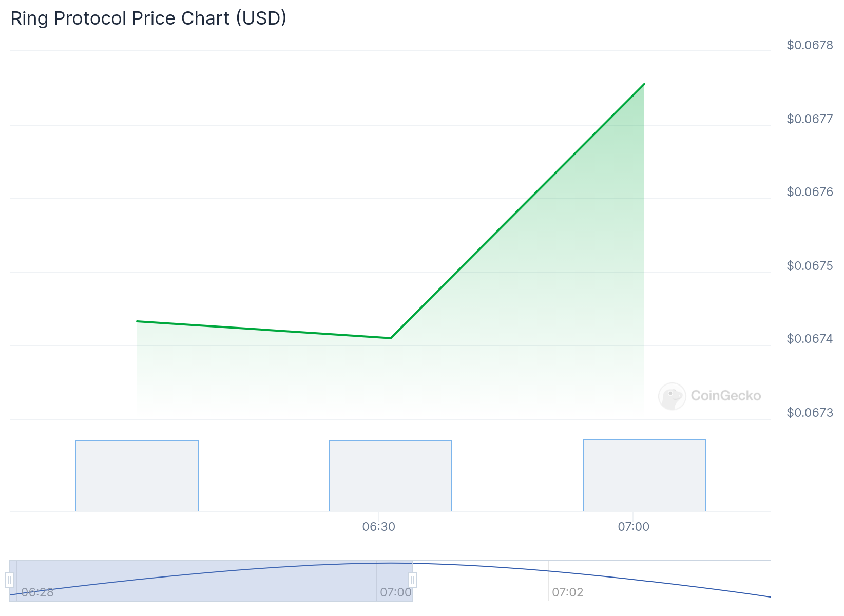Click the rightmost volume bar

(x=644, y=475)
